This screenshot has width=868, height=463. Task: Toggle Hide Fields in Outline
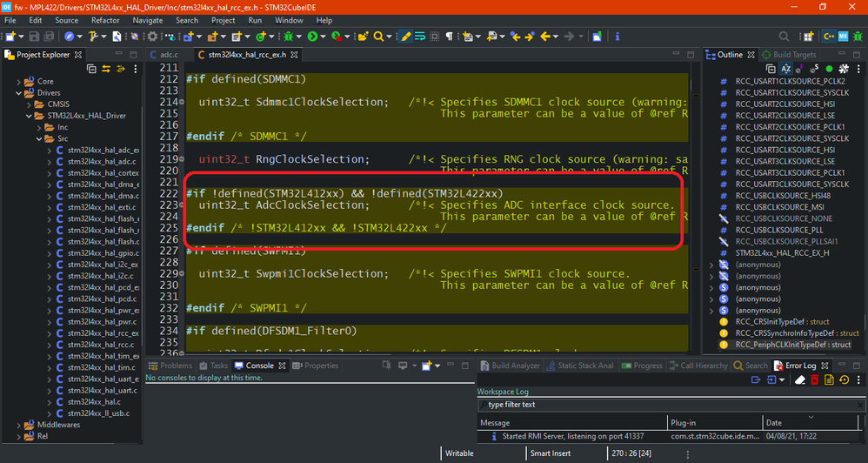800,69
